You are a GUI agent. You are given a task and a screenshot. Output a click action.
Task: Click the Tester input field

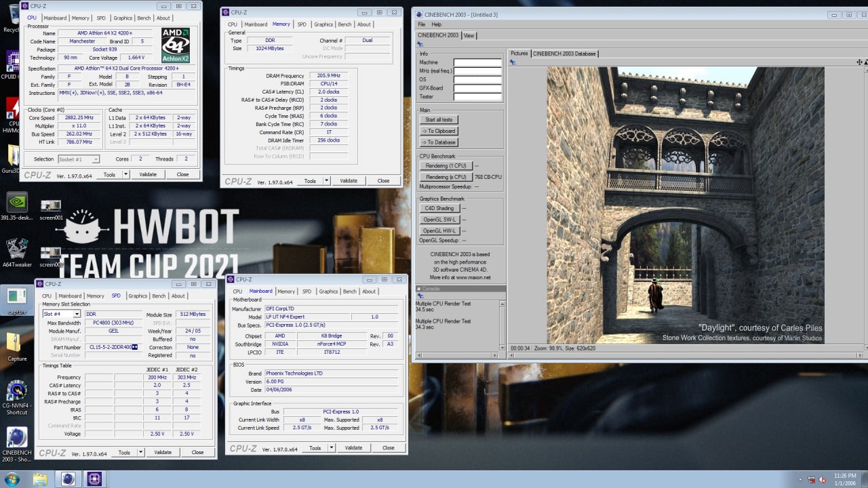click(477, 97)
